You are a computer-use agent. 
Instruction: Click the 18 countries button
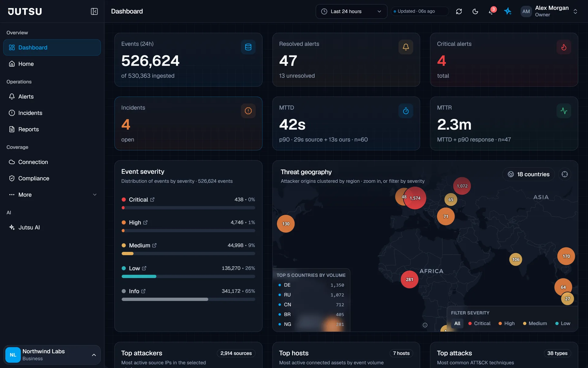(x=529, y=174)
